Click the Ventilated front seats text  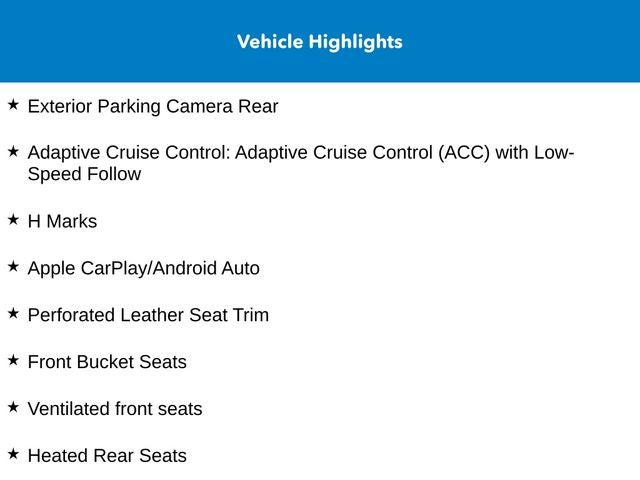(115, 410)
